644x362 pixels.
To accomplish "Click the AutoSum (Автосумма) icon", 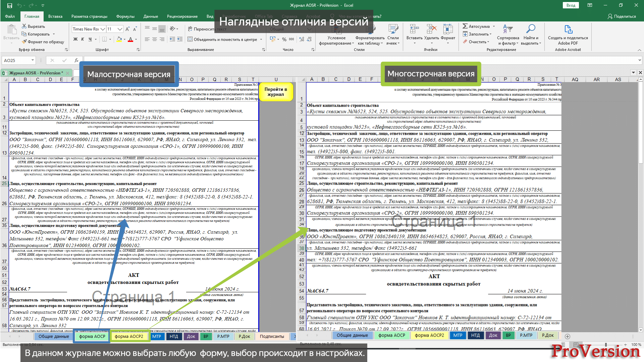I will tap(465, 26).
